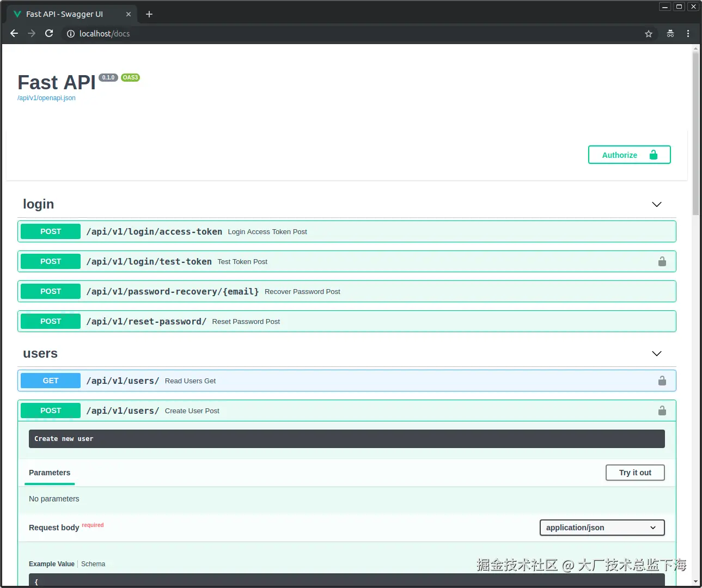
Task: Click the 'Recover Password Post' description text
Action: (302, 292)
